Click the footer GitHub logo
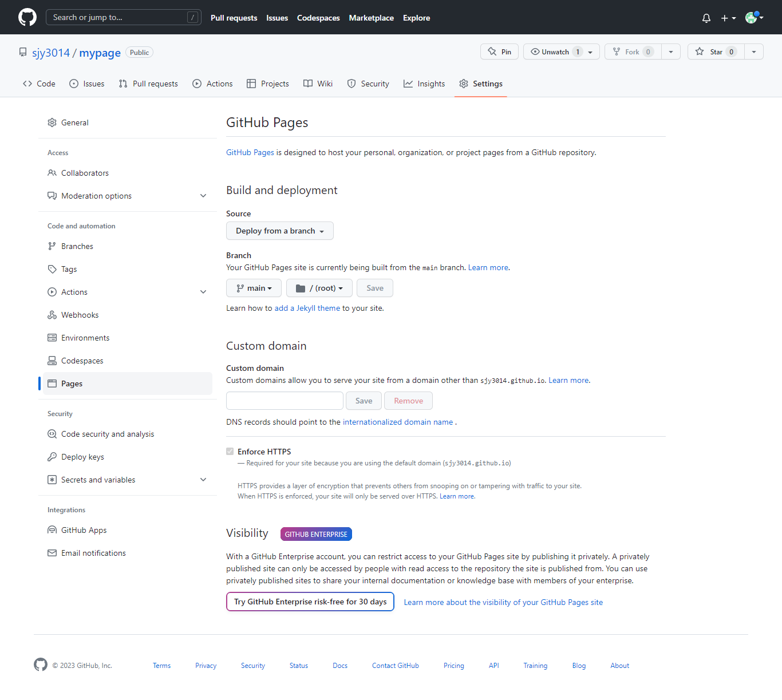 click(41, 665)
